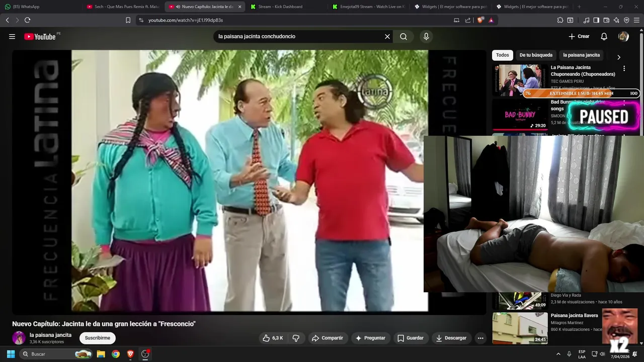The height and width of the screenshot is (362, 644).
Task: Open the site settings icon in address bar
Action: tap(141, 20)
